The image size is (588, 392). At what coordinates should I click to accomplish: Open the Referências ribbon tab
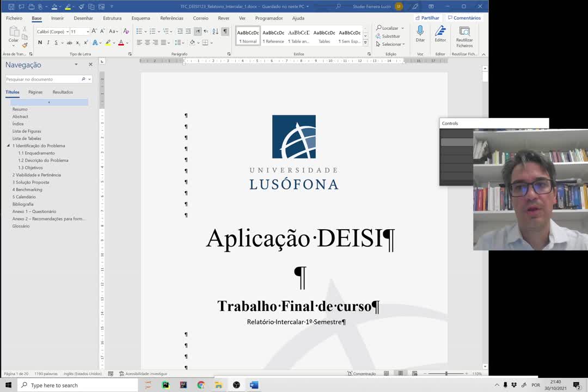click(x=171, y=18)
